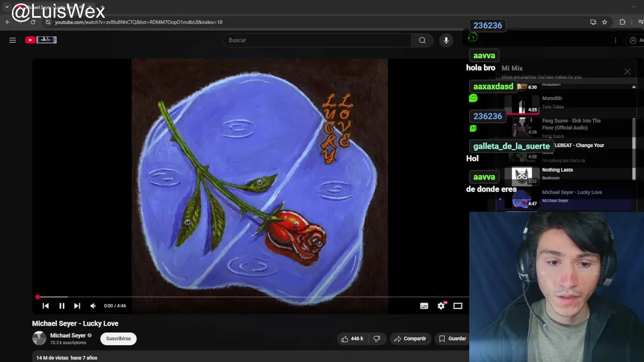Reload the page in the browser
This screenshot has width=644, height=362.
pos(33,22)
